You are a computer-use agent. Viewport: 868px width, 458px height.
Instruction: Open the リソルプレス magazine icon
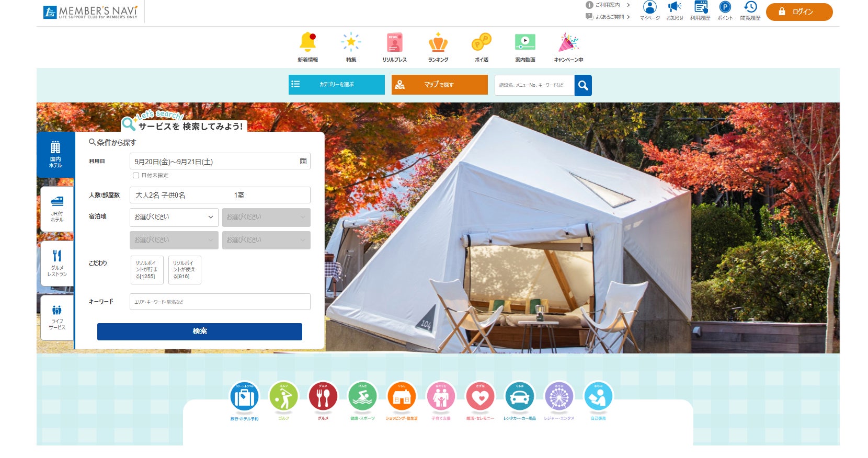[x=394, y=42]
